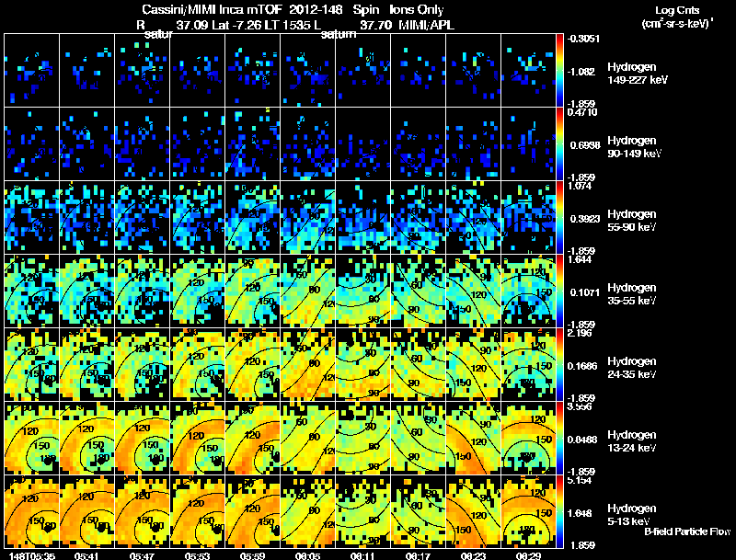This screenshot has height=560, width=736.
Task: Click the Hydrogen 5-13 keV label
Action: pos(632,515)
